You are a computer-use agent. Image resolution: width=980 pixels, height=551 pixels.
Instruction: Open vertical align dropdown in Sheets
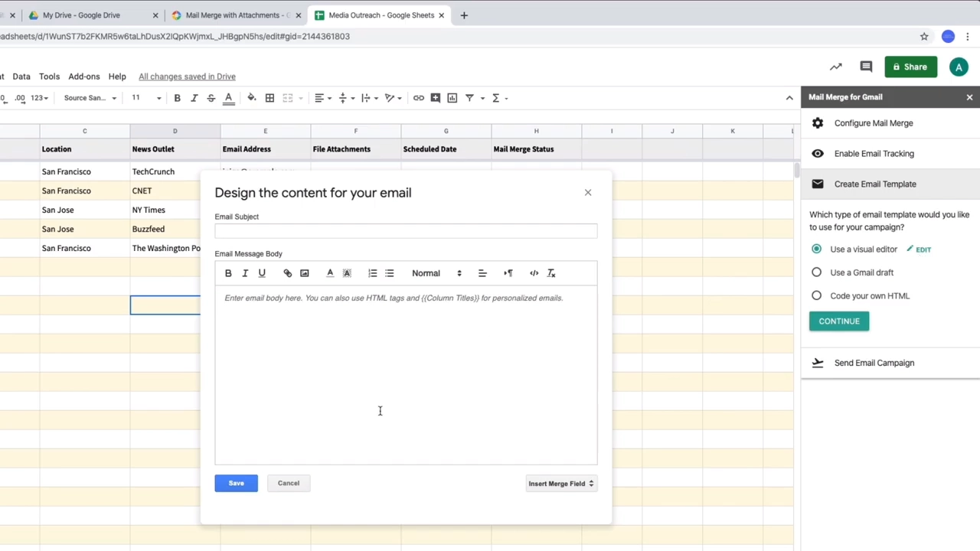[x=346, y=98]
